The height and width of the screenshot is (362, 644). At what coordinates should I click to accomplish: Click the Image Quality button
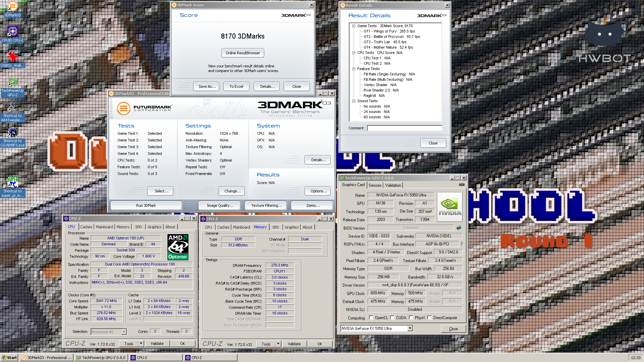pos(220,205)
